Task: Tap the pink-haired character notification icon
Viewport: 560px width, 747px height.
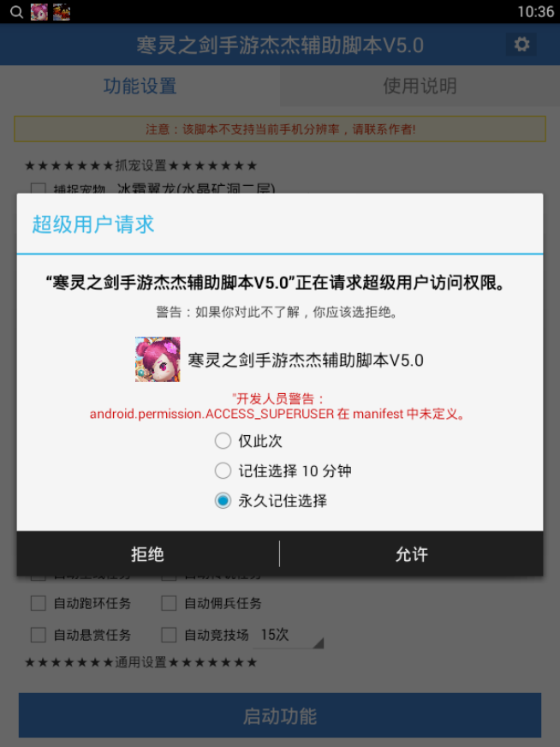Action: 39,12
